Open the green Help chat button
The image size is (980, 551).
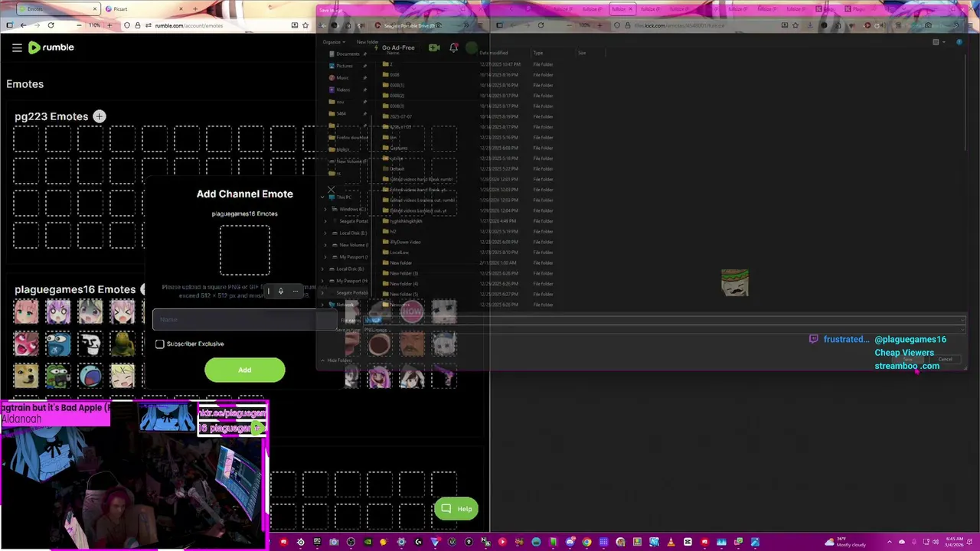tap(456, 509)
